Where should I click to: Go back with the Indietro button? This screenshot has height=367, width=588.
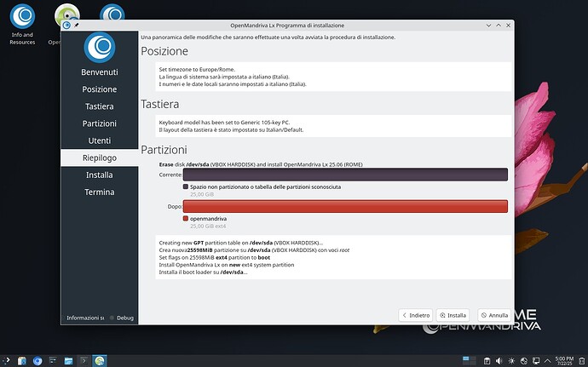416,315
